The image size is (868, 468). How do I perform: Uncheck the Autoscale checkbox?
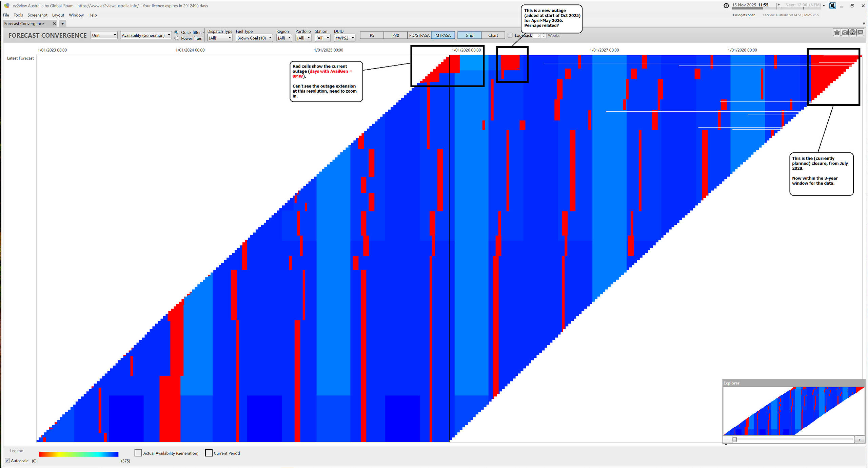(x=7, y=461)
